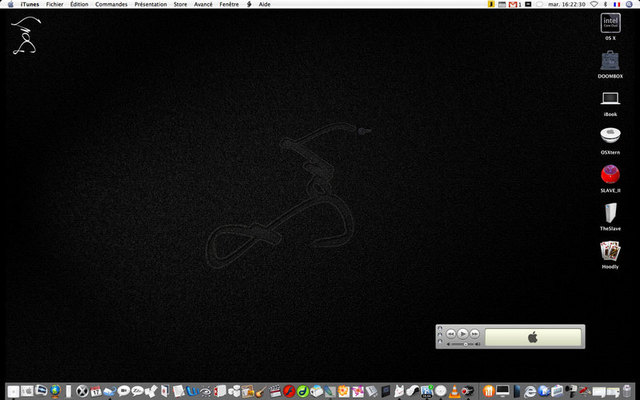Select the OS X Intel drive icon

point(610,23)
